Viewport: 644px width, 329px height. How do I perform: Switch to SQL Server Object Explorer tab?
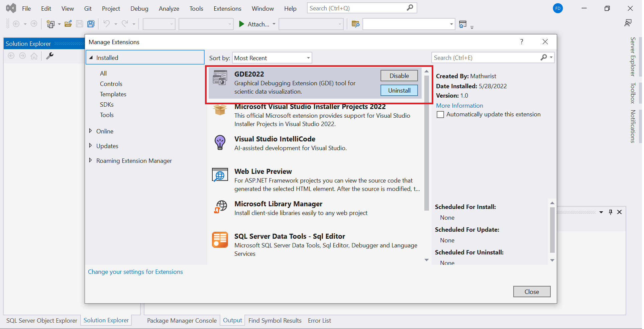[42, 320]
